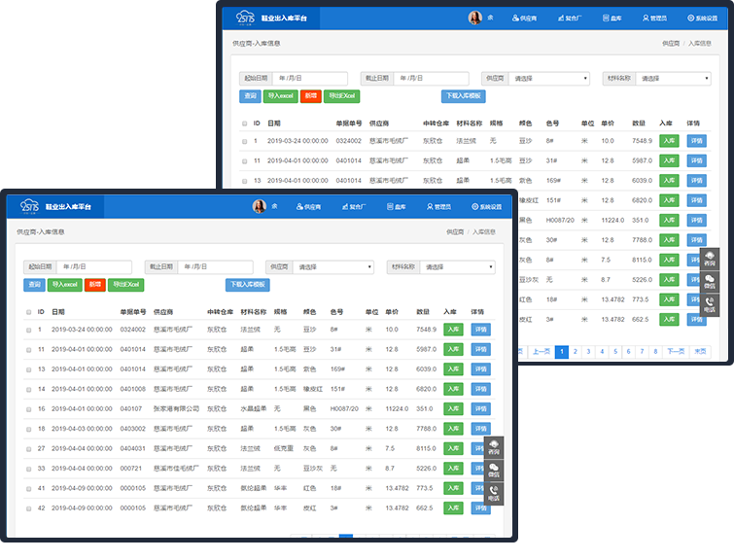
Task: Click the 复合厂 chart icon in the front window
Action: [x=345, y=207]
